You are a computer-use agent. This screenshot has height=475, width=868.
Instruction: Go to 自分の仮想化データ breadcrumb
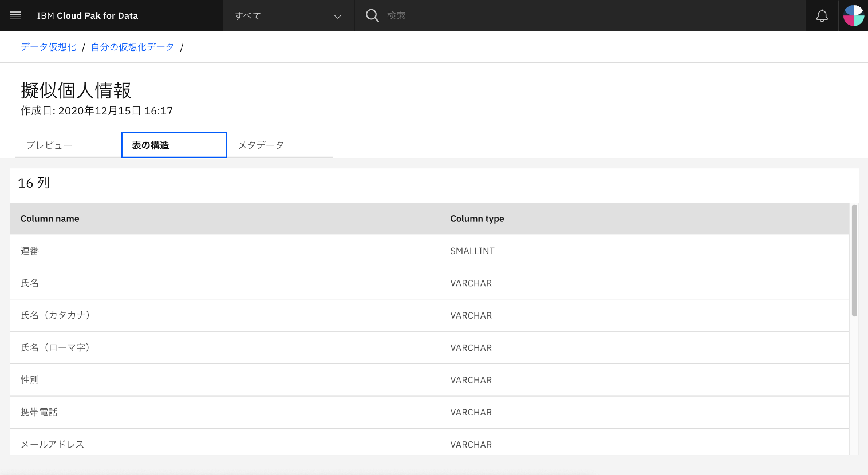(x=132, y=47)
